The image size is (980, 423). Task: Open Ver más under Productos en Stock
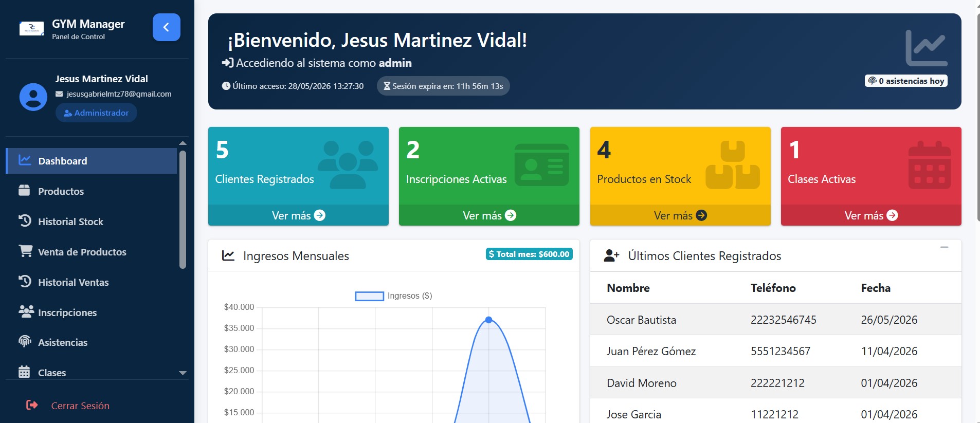point(680,215)
